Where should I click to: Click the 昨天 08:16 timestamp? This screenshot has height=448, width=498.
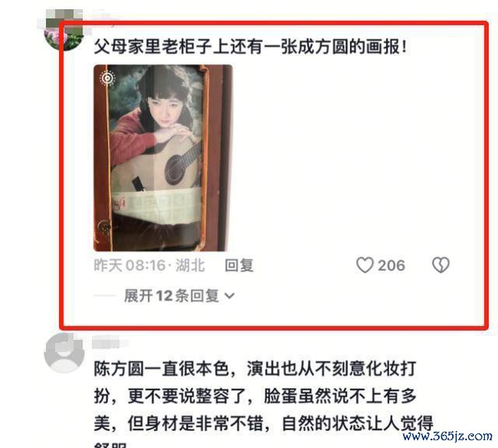tap(130, 265)
